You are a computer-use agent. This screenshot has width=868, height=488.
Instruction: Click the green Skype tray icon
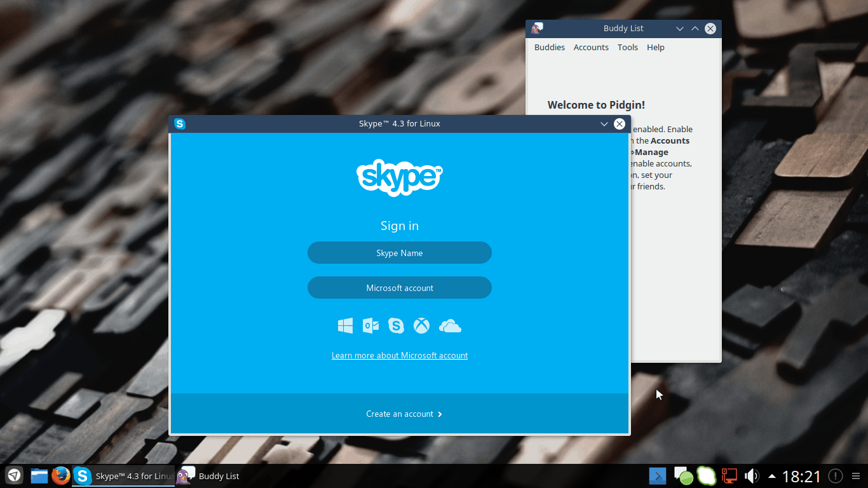[707, 475]
